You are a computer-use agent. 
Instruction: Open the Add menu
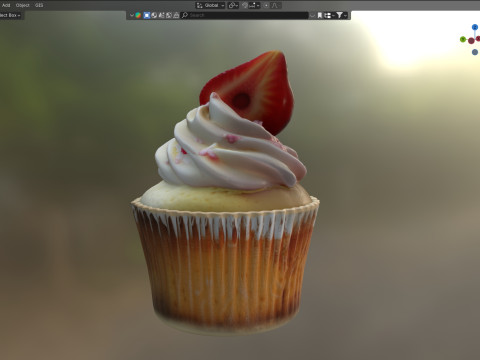click(6, 5)
